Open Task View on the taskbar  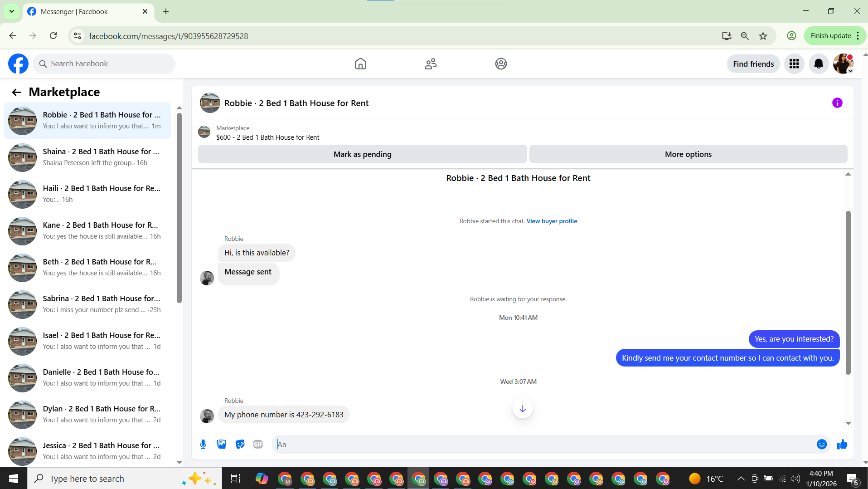[x=236, y=479]
